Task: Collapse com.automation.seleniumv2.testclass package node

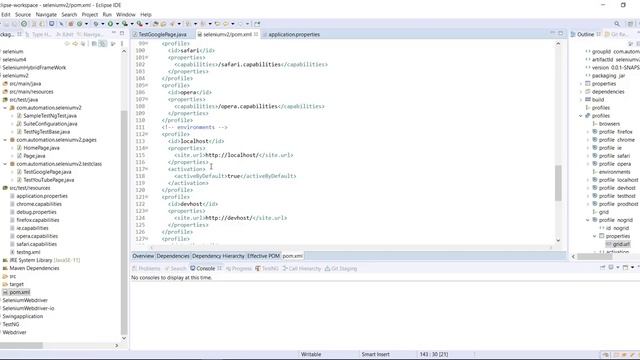Action: (x=5, y=164)
